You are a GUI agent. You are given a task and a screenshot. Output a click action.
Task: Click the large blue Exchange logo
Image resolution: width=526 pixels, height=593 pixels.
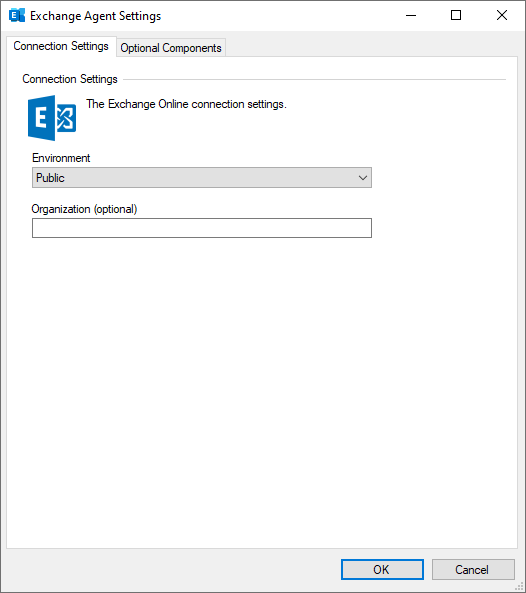pos(52,118)
